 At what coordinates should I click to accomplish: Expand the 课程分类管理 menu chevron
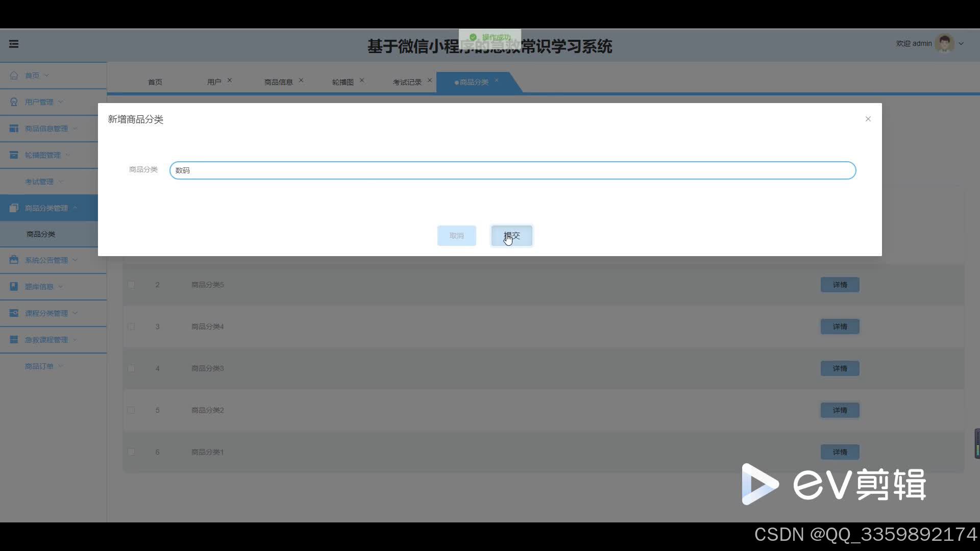pyautogui.click(x=75, y=313)
